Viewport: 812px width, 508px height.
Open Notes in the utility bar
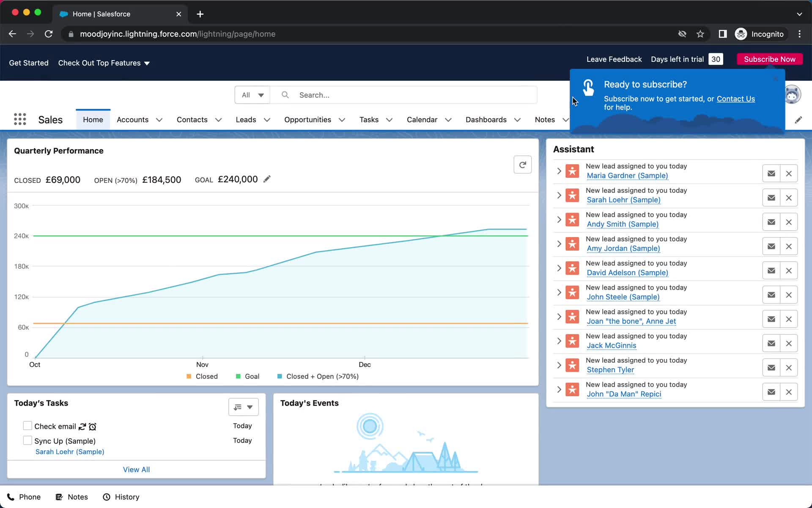click(x=72, y=497)
